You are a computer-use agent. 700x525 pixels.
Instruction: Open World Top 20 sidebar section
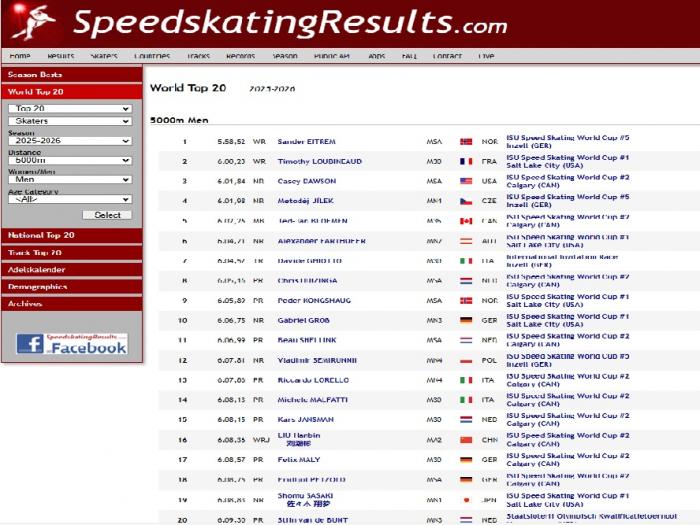click(72, 92)
